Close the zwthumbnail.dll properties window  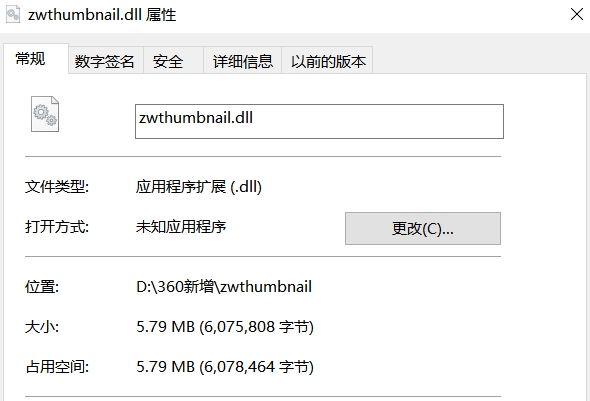tap(576, 14)
